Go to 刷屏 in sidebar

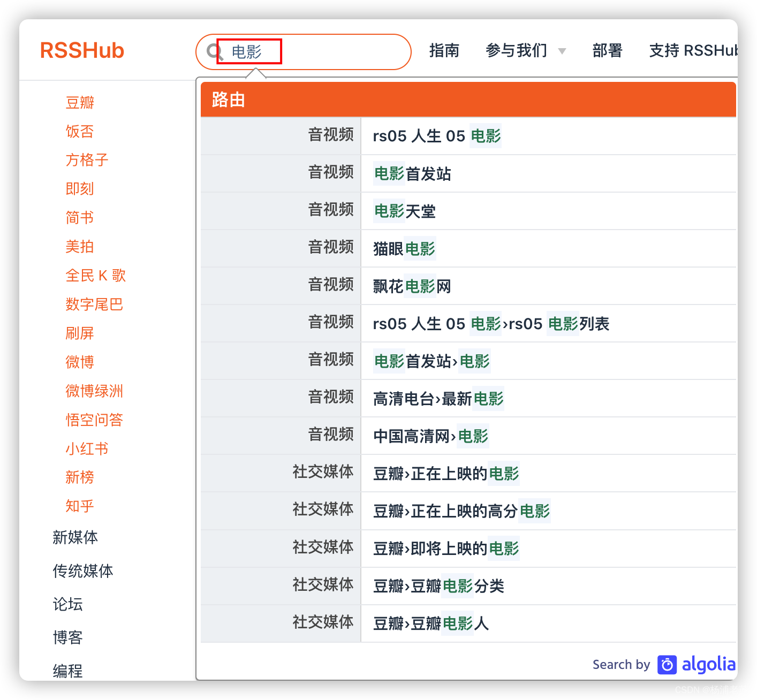click(x=80, y=333)
